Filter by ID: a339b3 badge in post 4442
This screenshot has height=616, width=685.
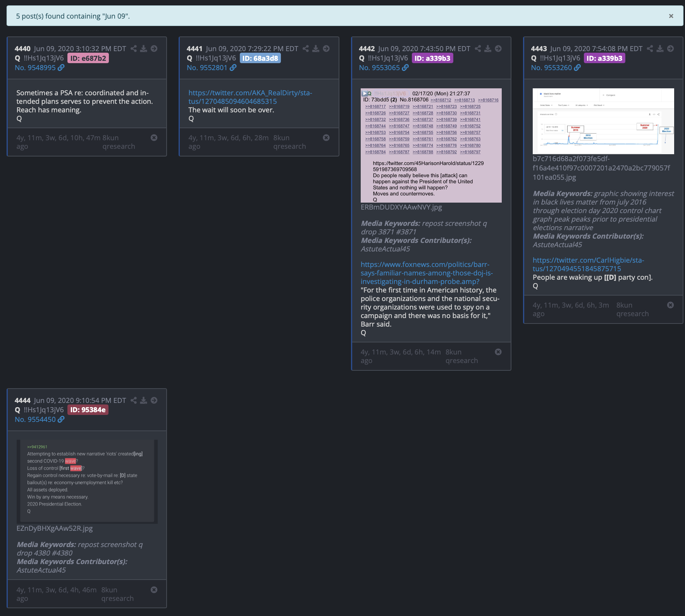click(x=432, y=58)
